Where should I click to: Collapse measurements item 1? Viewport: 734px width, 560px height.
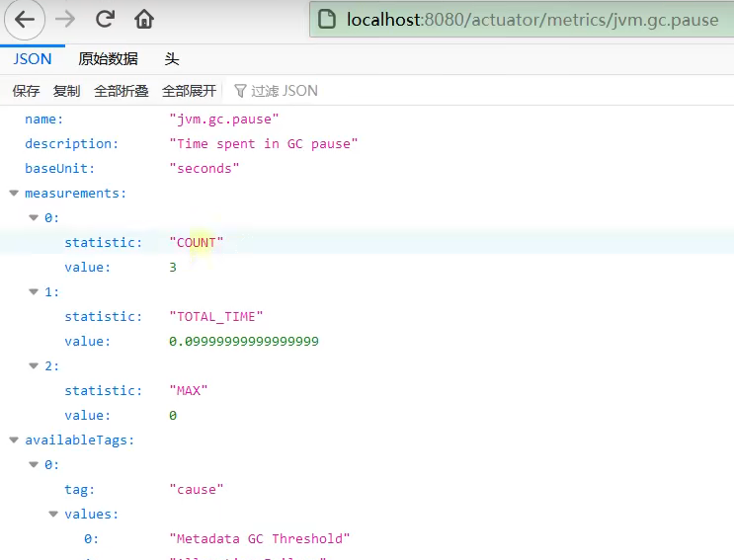coord(34,292)
